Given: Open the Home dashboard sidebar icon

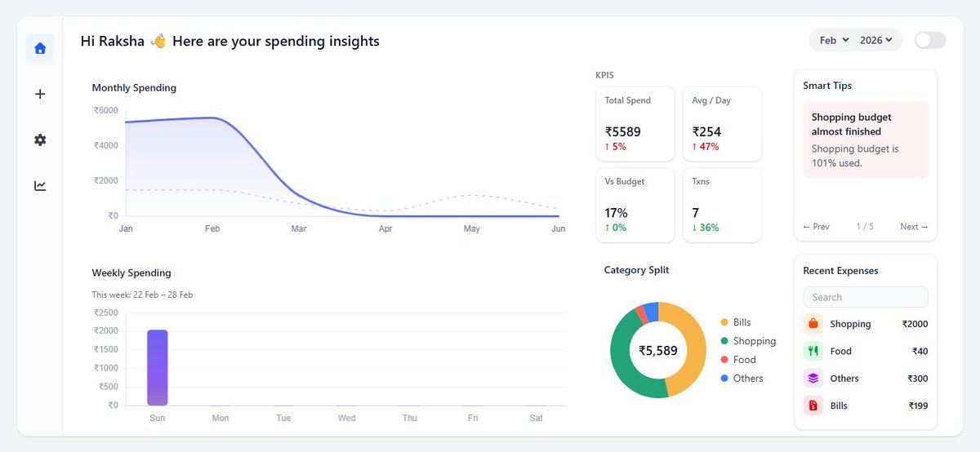Looking at the screenshot, I should [x=40, y=48].
